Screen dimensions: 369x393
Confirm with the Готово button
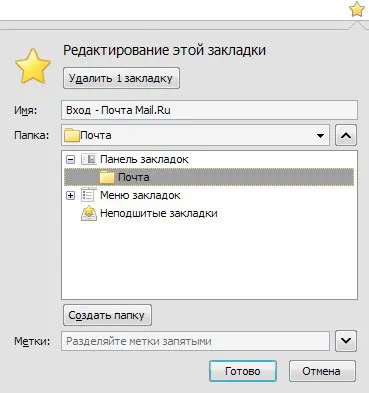(x=243, y=371)
